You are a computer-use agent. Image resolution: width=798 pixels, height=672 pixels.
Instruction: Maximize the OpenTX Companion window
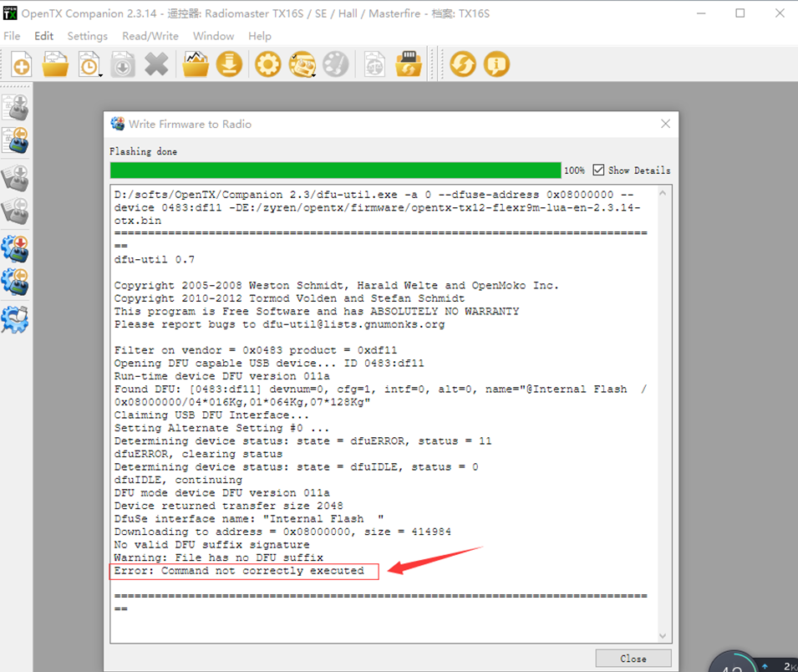tap(740, 13)
